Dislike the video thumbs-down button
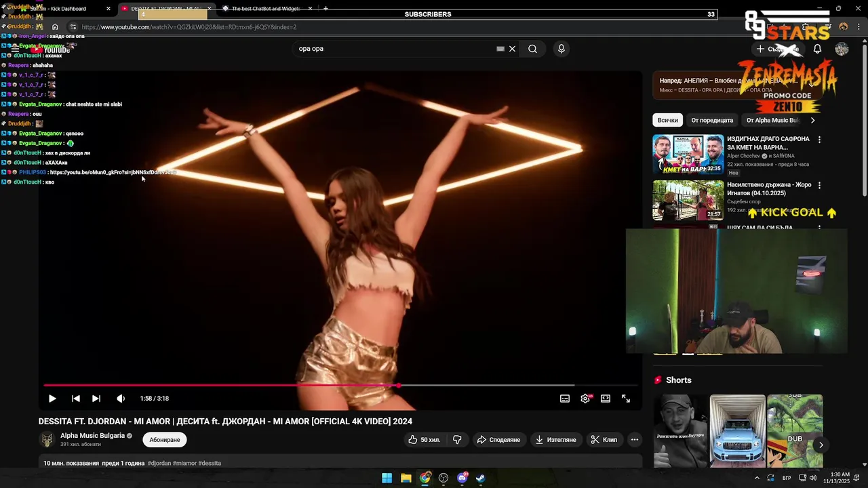868x488 pixels. [x=457, y=440]
